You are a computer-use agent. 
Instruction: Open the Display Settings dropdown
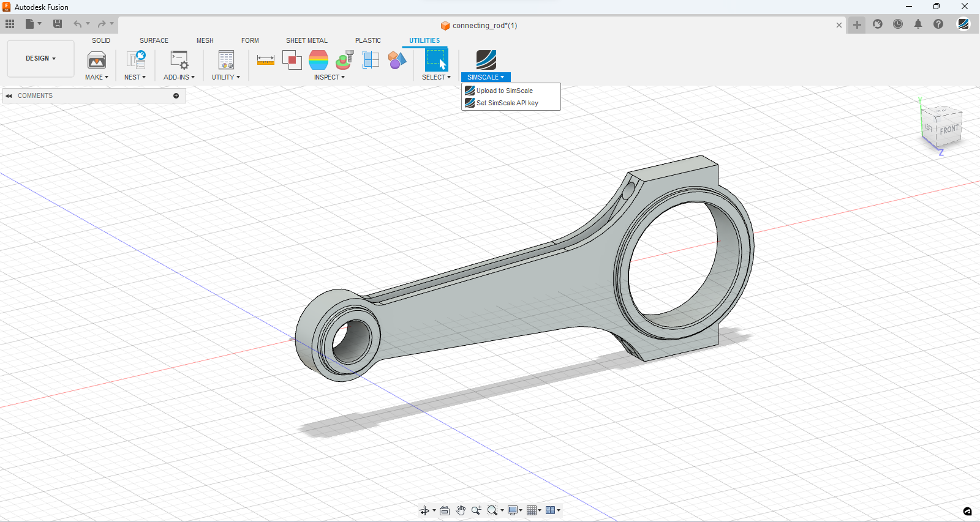514,510
